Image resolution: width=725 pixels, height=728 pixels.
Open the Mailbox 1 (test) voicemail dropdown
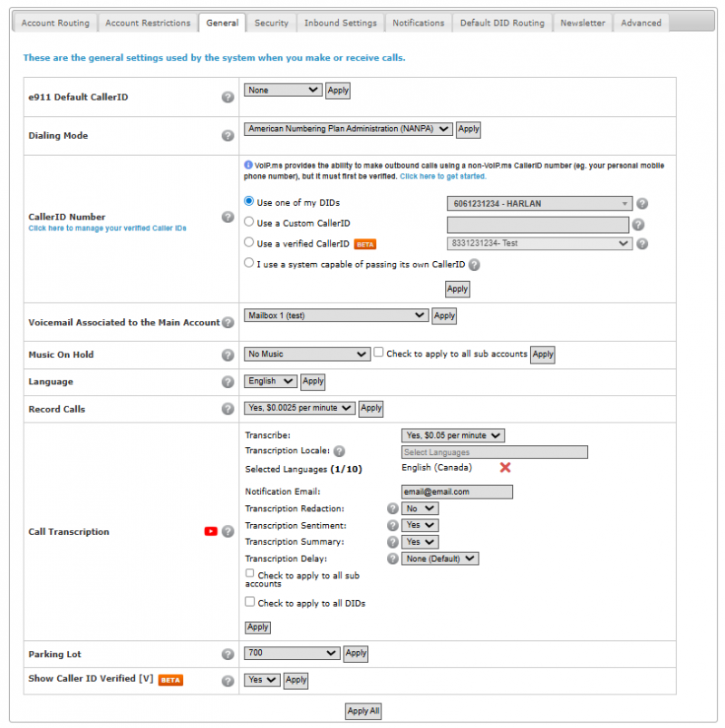pos(336,315)
